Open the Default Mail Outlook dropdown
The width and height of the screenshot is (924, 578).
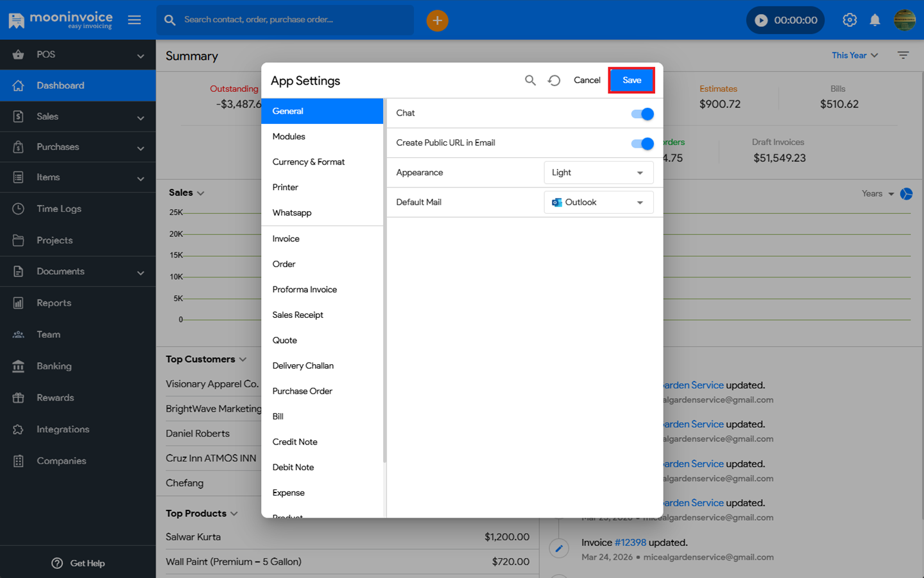click(598, 202)
